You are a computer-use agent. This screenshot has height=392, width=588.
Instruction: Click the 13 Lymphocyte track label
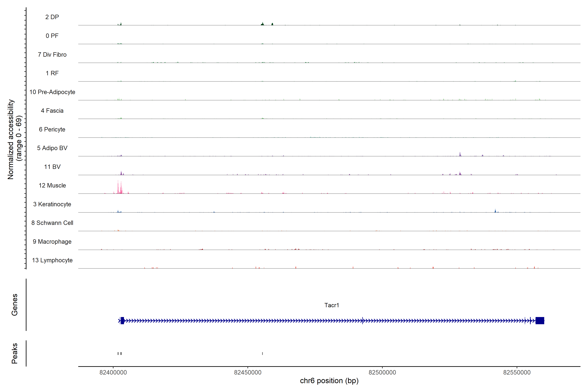coord(52,260)
